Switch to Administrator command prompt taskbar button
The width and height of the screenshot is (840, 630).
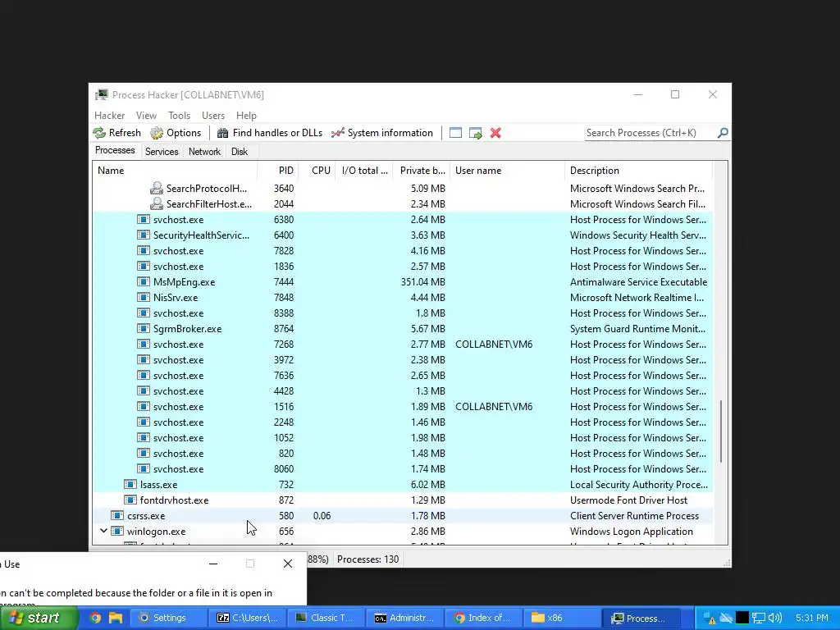[x=404, y=618]
